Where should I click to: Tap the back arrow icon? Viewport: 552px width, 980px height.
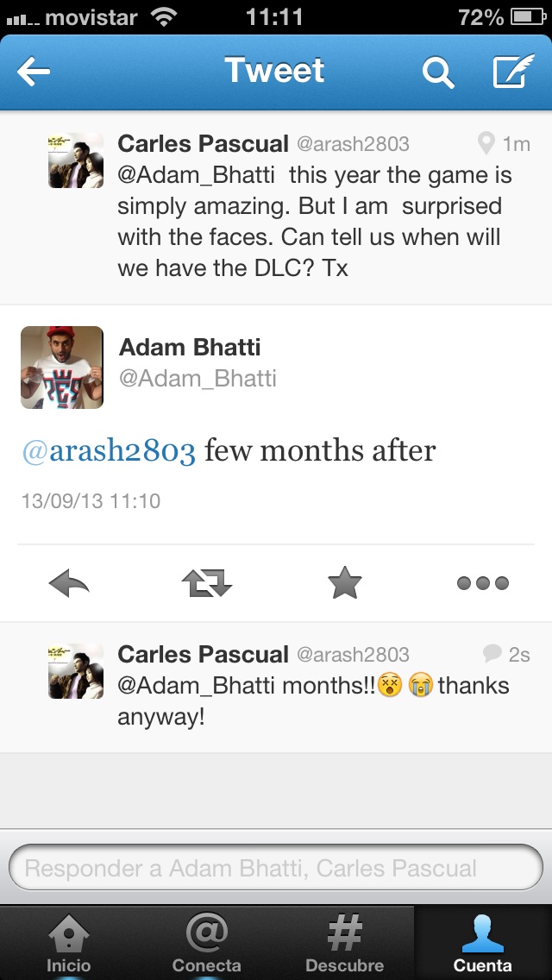tap(34, 72)
